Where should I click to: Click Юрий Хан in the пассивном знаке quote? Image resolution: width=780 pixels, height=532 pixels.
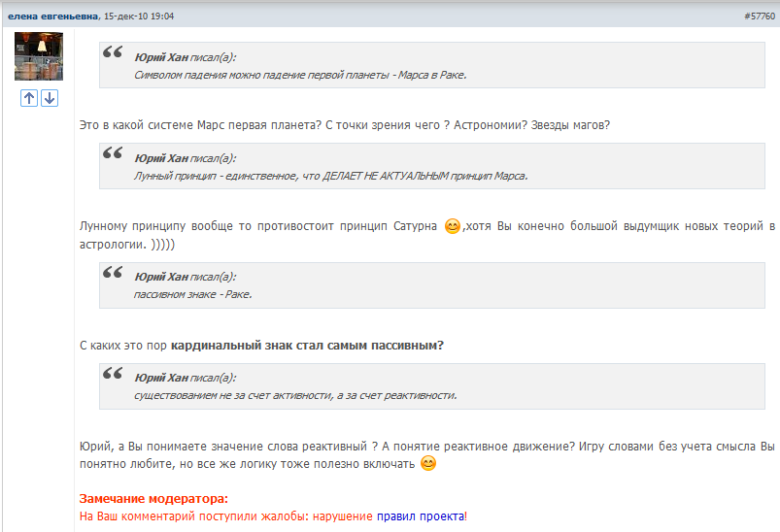tap(161, 277)
